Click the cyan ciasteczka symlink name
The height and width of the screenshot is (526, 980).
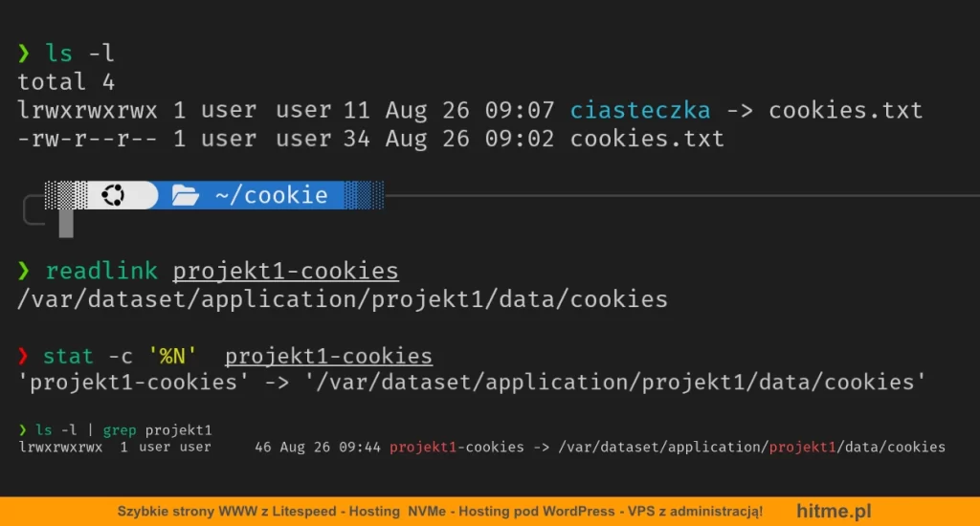coord(640,110)
